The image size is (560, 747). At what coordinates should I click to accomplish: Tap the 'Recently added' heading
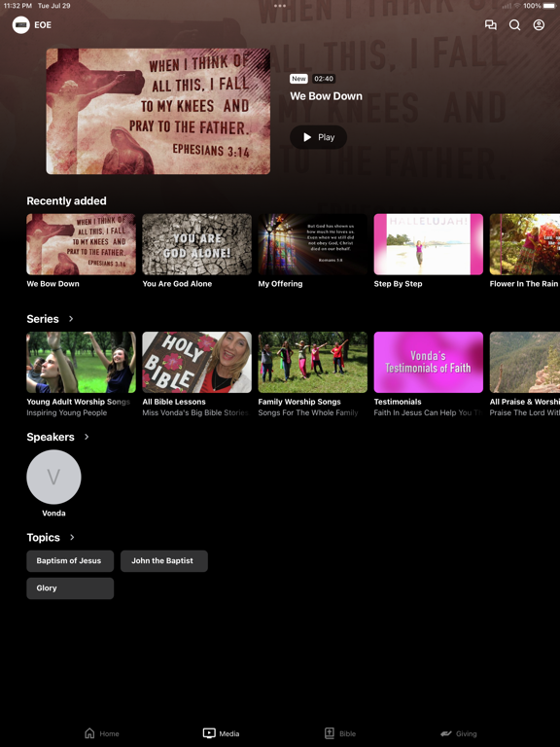click(x=67, y=200)
